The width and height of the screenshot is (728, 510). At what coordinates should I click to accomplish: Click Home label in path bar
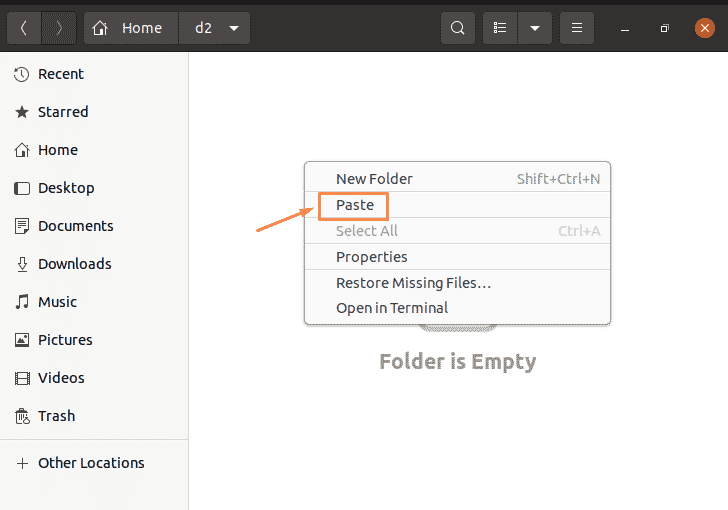142,28
